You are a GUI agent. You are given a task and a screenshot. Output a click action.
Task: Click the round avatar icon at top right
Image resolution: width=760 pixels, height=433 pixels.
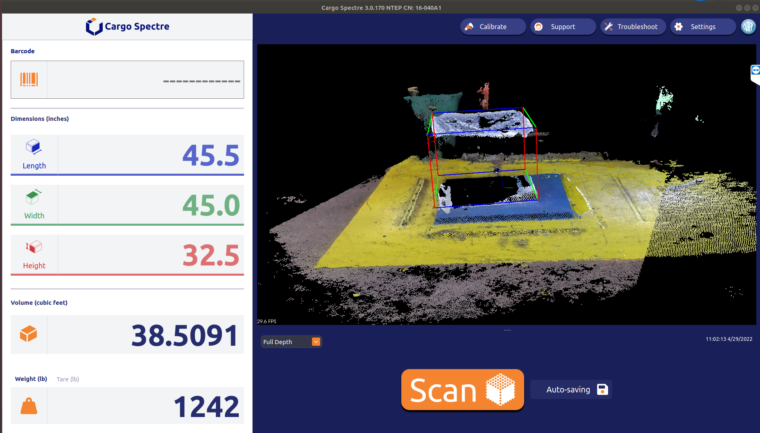(748, 27)
